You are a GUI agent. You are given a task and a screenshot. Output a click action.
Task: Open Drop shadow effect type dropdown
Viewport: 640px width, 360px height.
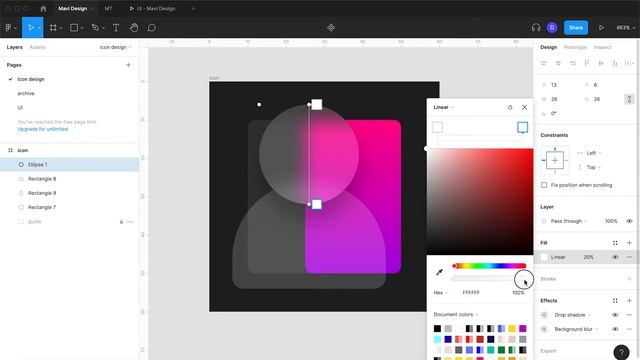coord(573,315)
